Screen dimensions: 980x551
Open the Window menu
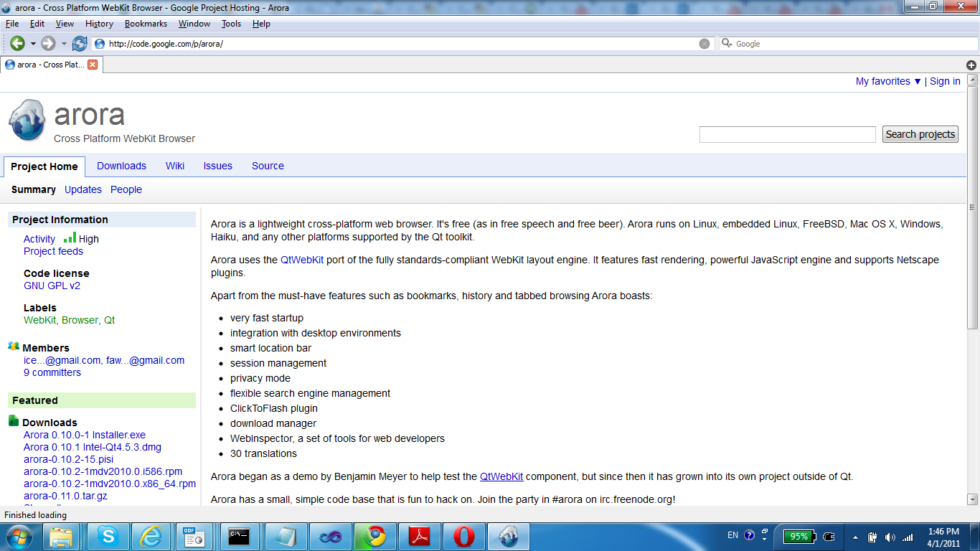[x=194, y=24]
